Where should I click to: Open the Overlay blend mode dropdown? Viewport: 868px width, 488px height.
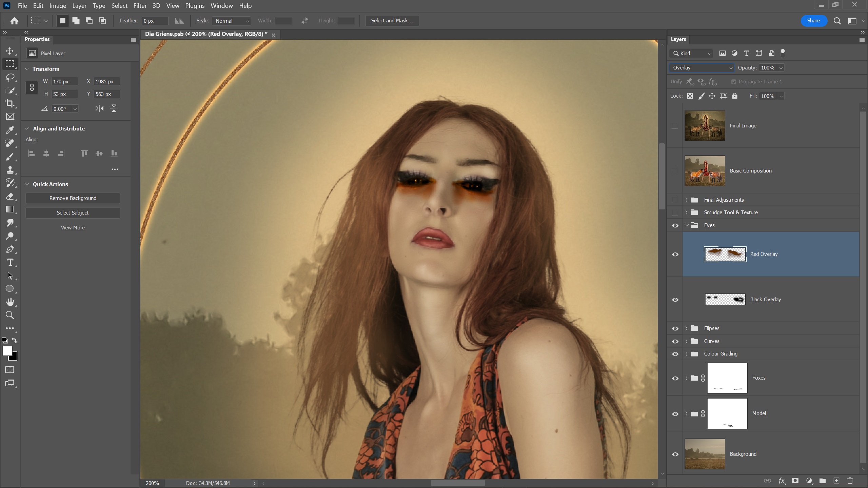(x=701, y=68)
